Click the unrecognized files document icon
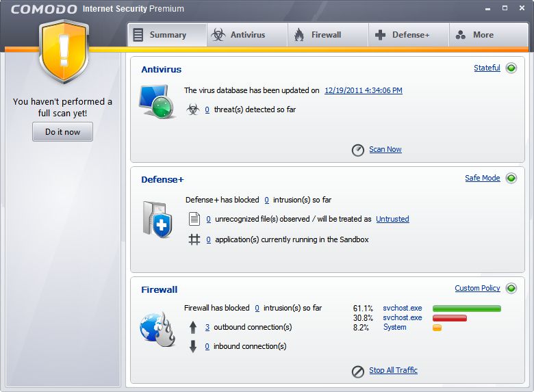This screenshot has height=392, width=534. 194,219
